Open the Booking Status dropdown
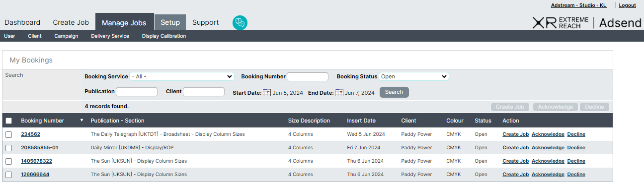The height and width of the screenshot is (183, 644). pos(414,76)
